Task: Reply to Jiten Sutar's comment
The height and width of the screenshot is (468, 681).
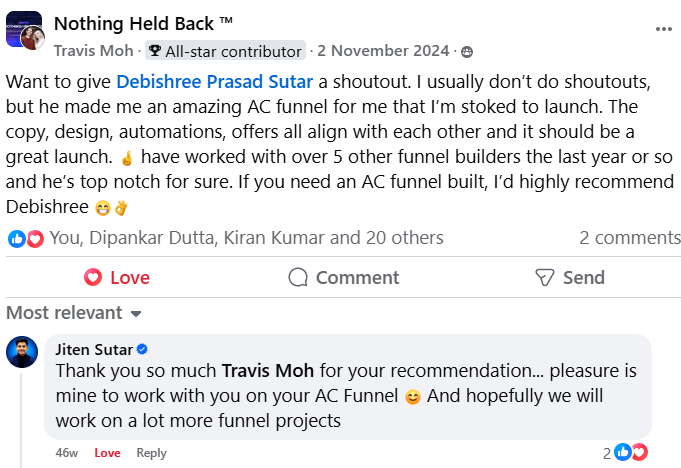Action: pyautogui.click(x=151, y=453)
